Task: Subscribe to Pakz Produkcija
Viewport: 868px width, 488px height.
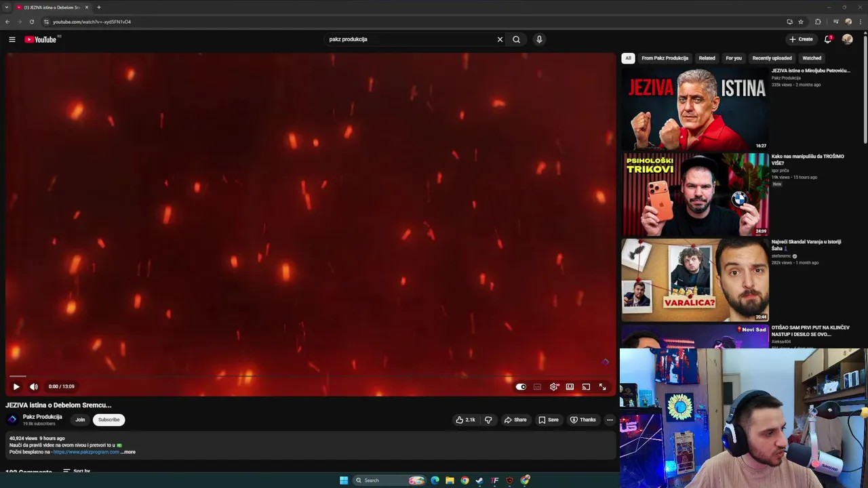Action: click(x=108, y=420)
